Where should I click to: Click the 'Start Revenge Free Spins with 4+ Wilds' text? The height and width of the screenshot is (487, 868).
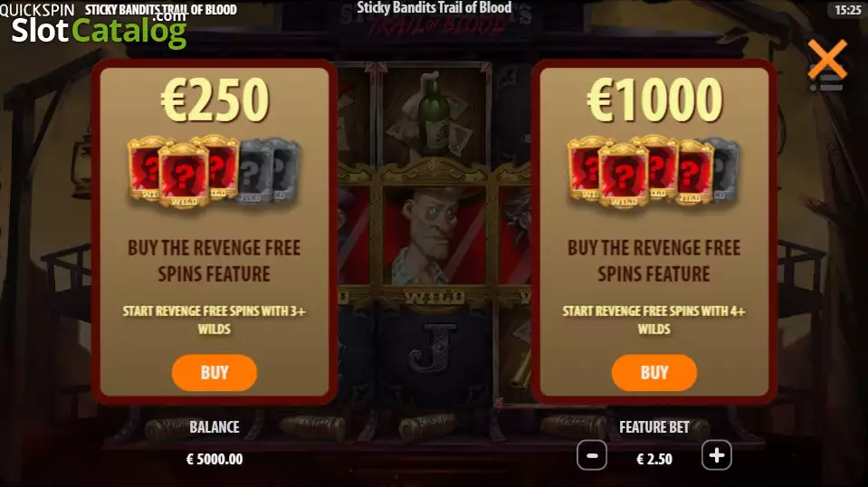tap(653, 320)
